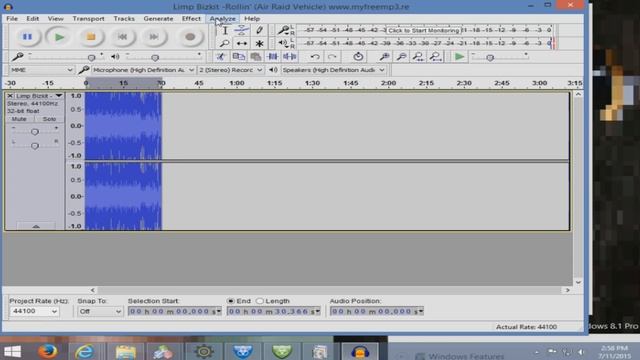
Task: Click the Play-at-Speed slider knob
Action: coord(490,58)
